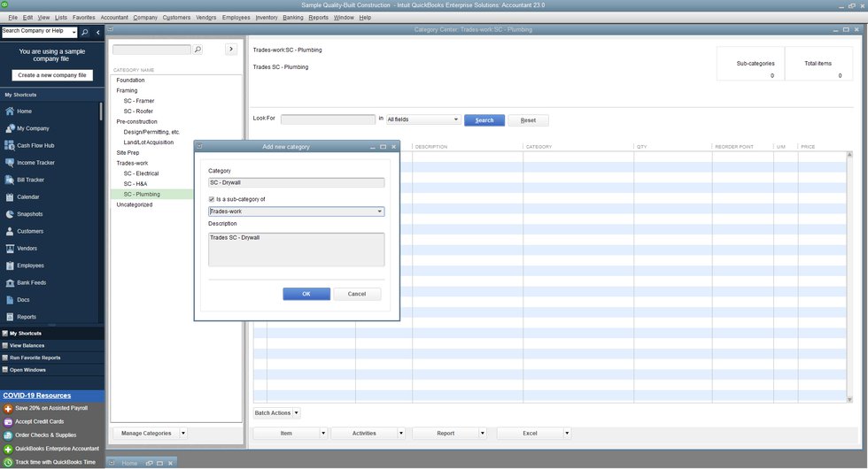The width and height of the screenshot is (868, 469).
Task: Open the Income Tracker icon
Action: tap(10, 163)
